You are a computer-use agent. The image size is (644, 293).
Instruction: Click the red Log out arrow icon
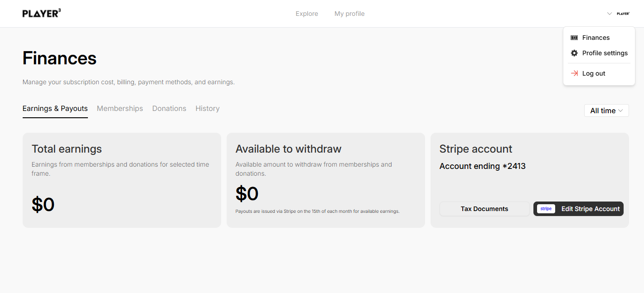tap(574, 73)
